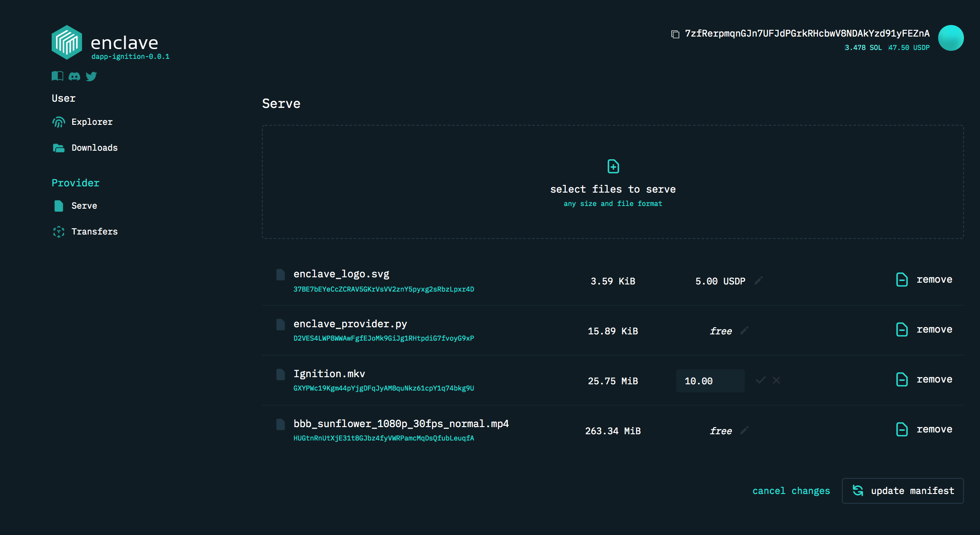This screenshot has width=980, height=535.
Task: Go to Explorer in sidebar
Action: click(x=92, y=122)
